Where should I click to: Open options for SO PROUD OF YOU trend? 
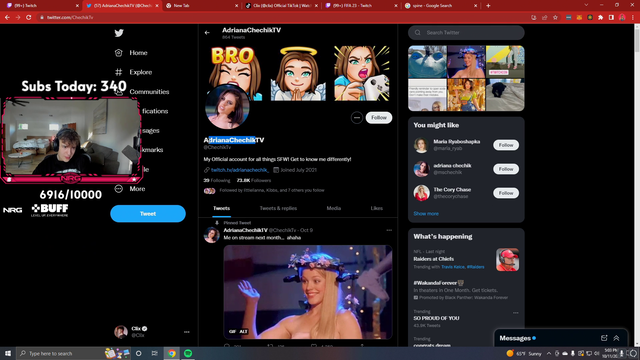click(516, 313)
